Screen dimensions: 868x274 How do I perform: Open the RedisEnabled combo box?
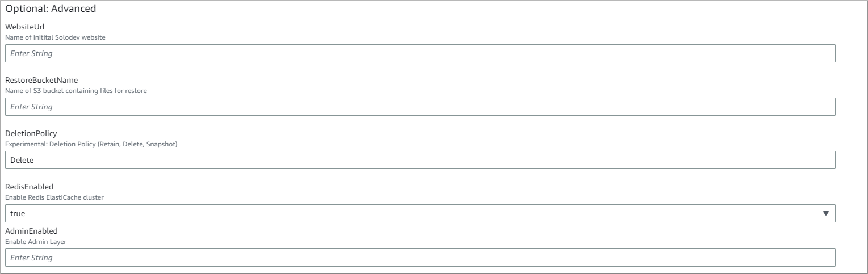click(x=420, y=213)
